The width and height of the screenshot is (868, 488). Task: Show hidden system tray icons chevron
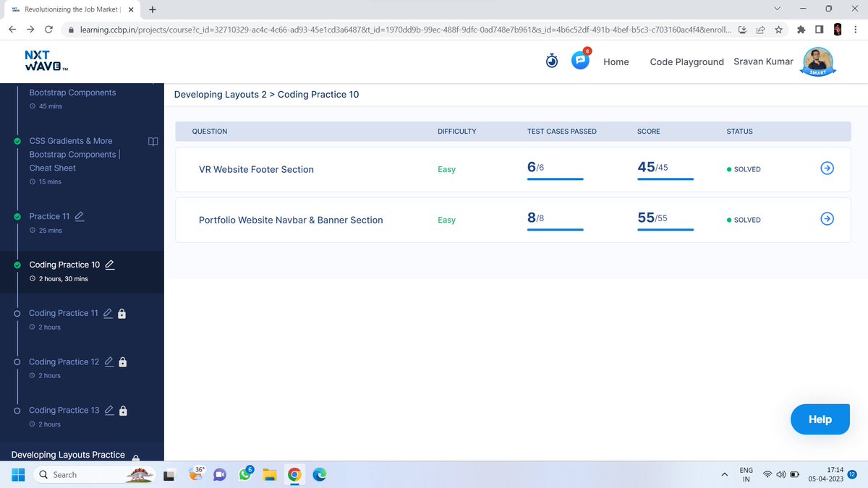tap(723, 475)
